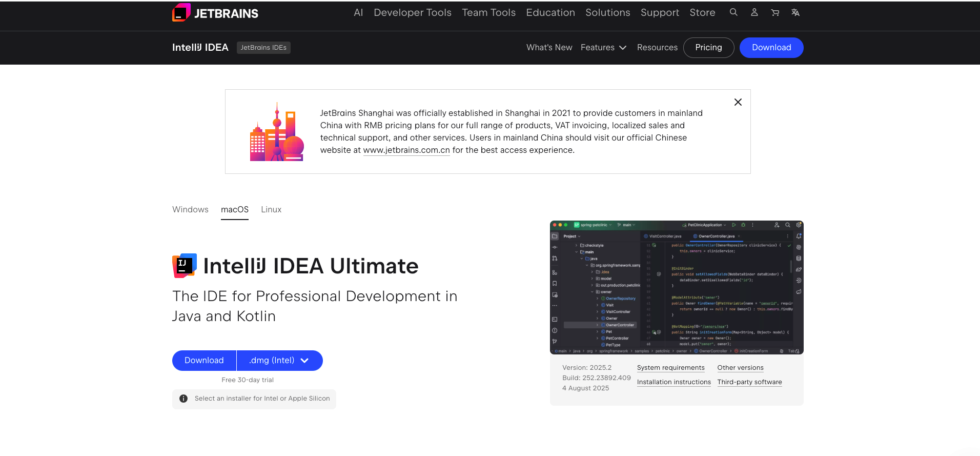
Task: Select the macOS tab
Action: click(235, 209)
